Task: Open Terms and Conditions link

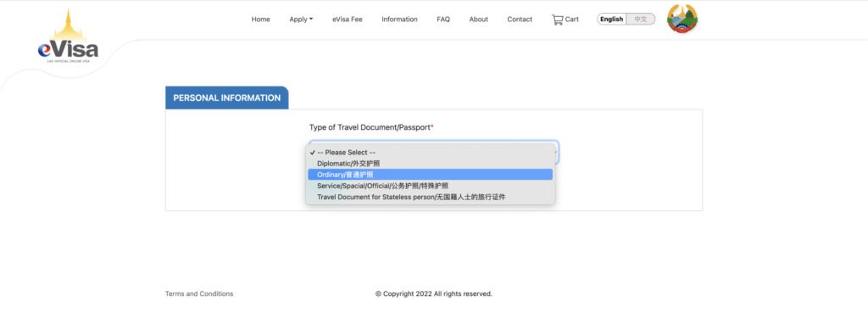Action: pos(199,294)
